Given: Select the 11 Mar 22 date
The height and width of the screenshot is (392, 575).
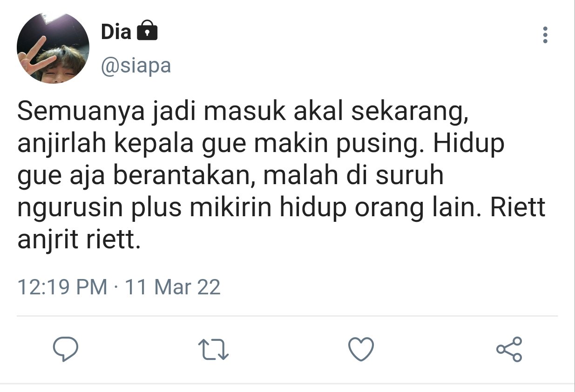Looking at the screenshot, I should click(x=173, y=287).
